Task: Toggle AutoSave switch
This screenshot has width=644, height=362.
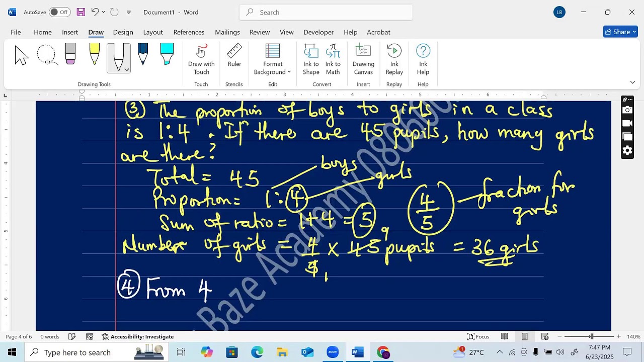Action: [x=59, y=12]
